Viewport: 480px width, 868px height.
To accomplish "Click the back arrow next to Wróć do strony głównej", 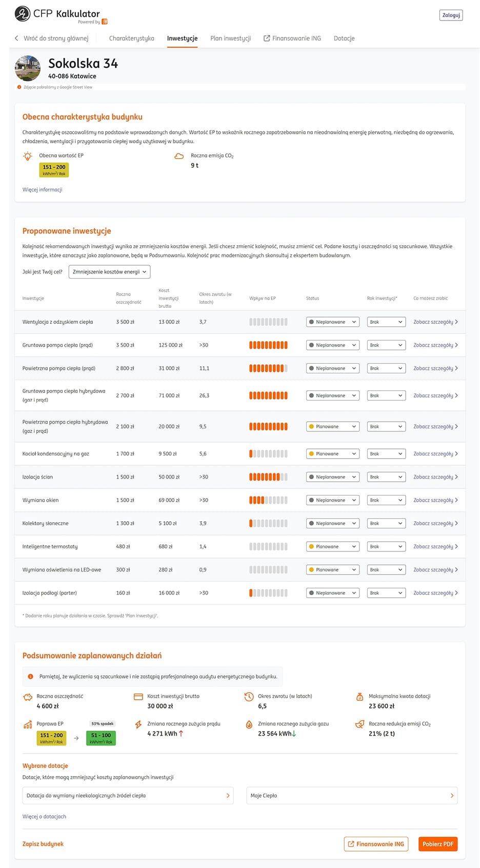I will pos(16,38).
